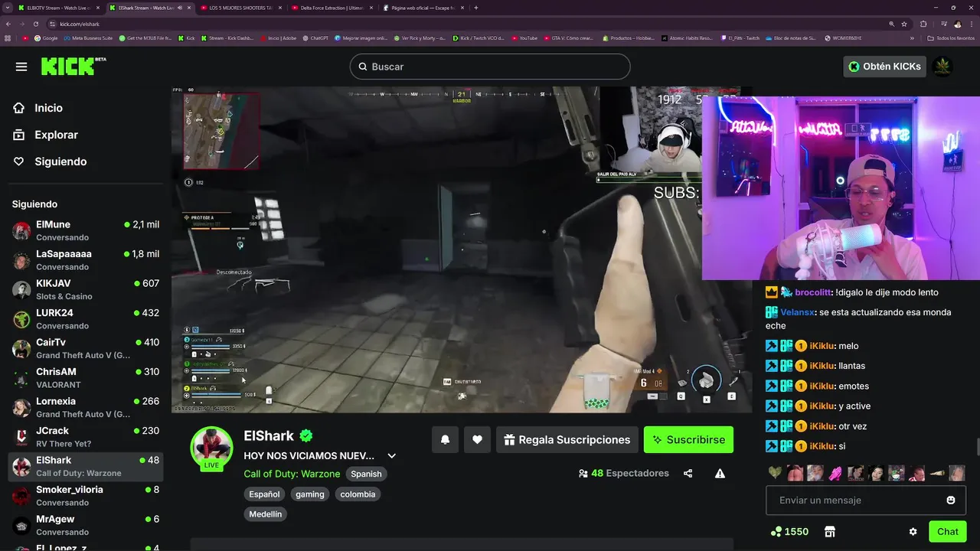This screenshot has height=551, width=980.
Task: Click ElShark's LIVE profile avatar
Action: click(x=211, y=448)
